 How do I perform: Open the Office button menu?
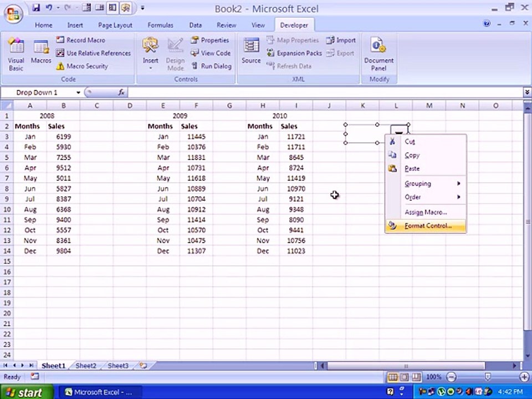pyautogui.click(x=13, y=14)
